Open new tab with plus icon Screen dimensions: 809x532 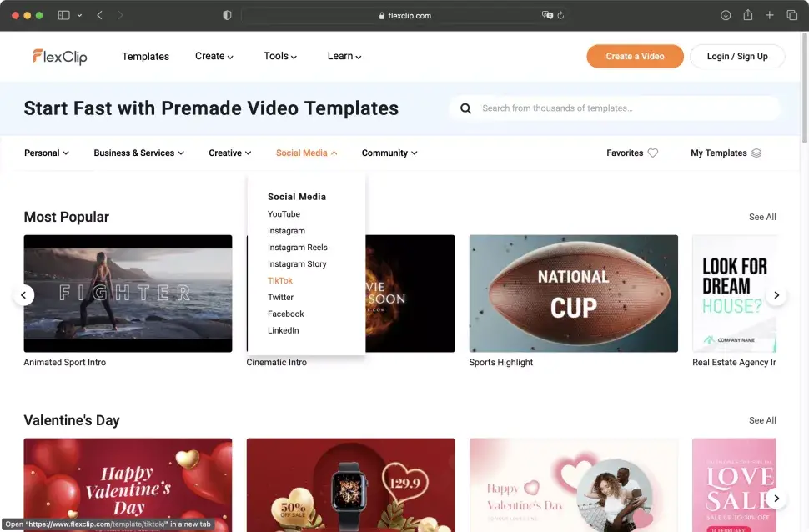click(770, 15)
